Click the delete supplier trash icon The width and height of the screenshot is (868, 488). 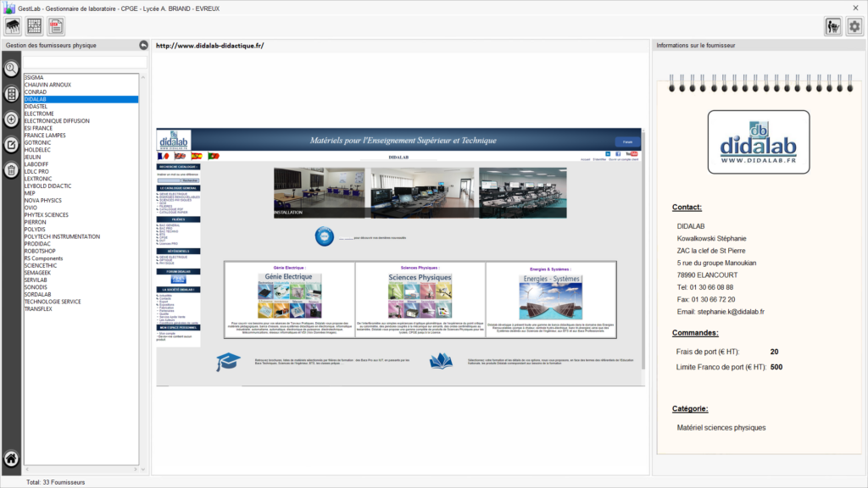11,170
